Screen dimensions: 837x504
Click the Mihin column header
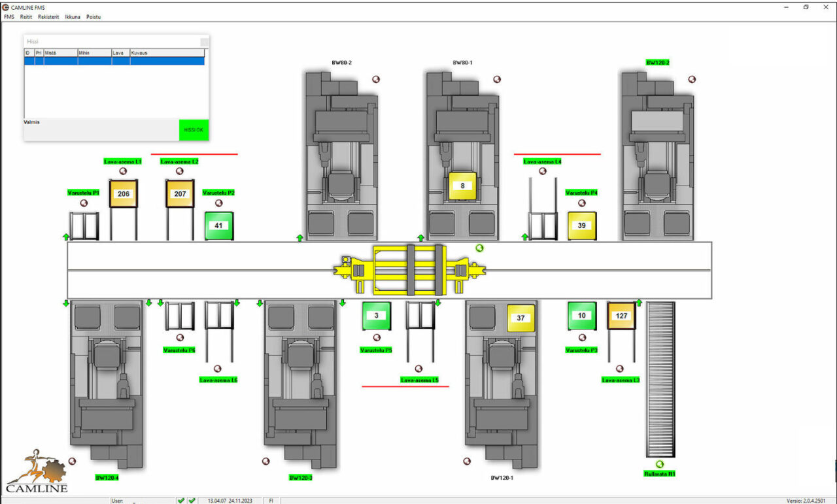(x=95, y=52)
